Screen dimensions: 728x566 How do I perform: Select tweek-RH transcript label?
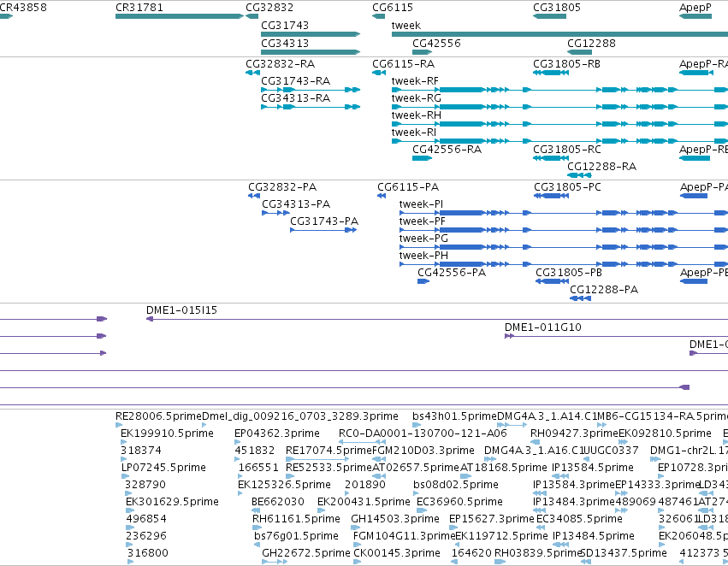(416, 115)
